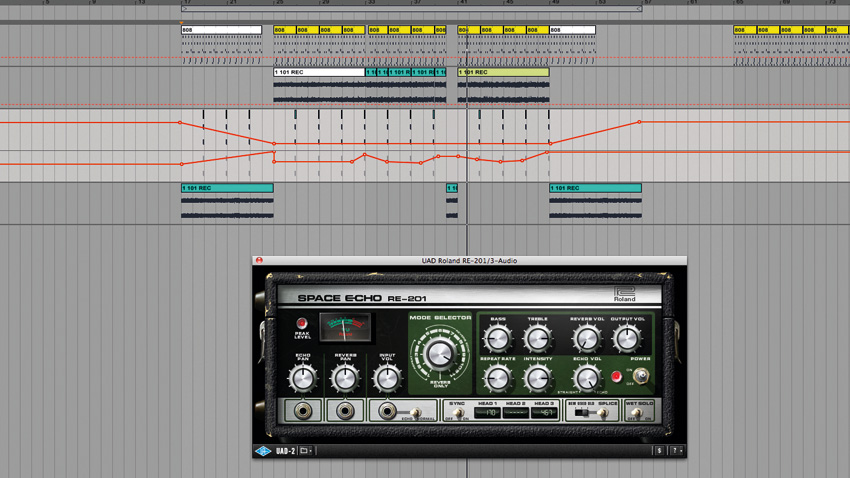Select the white 808 clip at bar 17

(221, 30)
